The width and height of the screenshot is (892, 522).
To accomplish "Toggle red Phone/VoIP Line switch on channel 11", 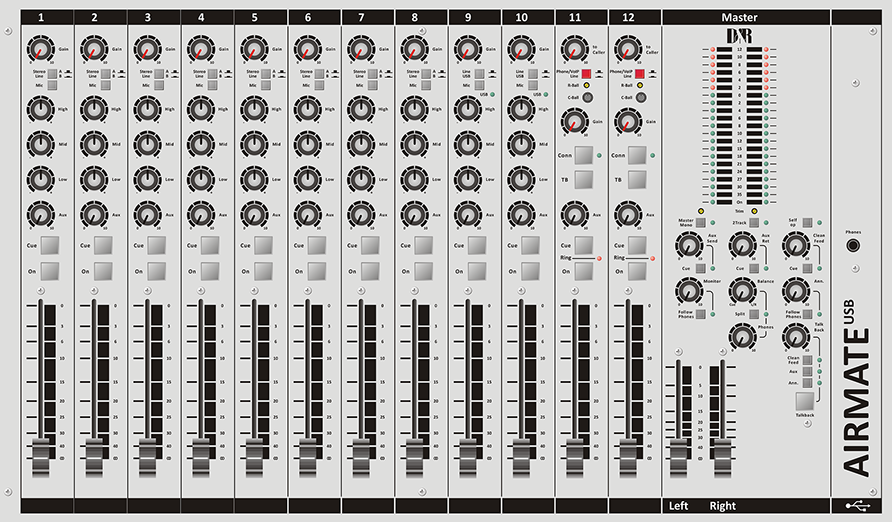I will click(x=586, y=74).
